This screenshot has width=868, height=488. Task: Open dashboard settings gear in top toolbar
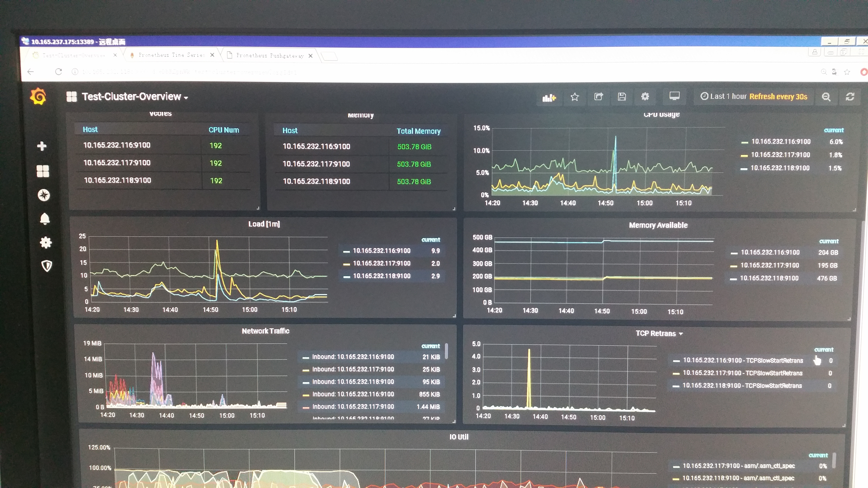[645, 97]
